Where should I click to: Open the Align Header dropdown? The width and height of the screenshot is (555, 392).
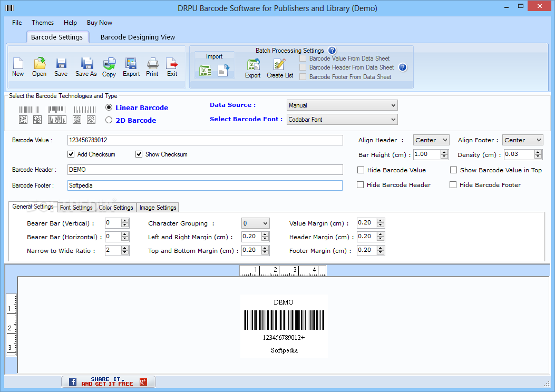pyautogui.click(x=431, y=140)
